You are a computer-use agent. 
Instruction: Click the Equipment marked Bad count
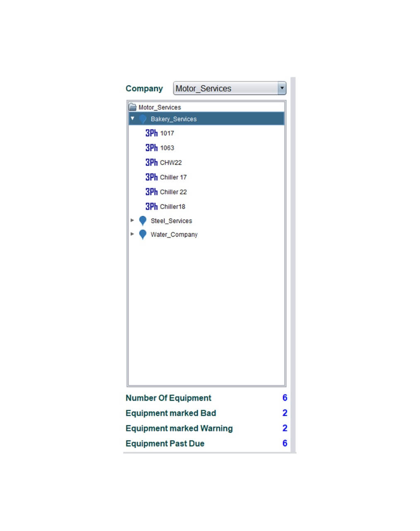click(x=285, y=413)
